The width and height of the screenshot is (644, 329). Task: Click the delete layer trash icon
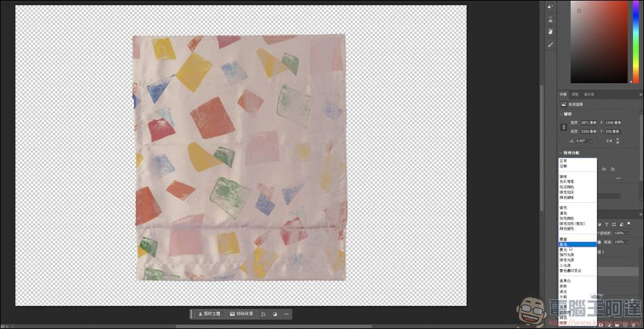pos(633,325)
